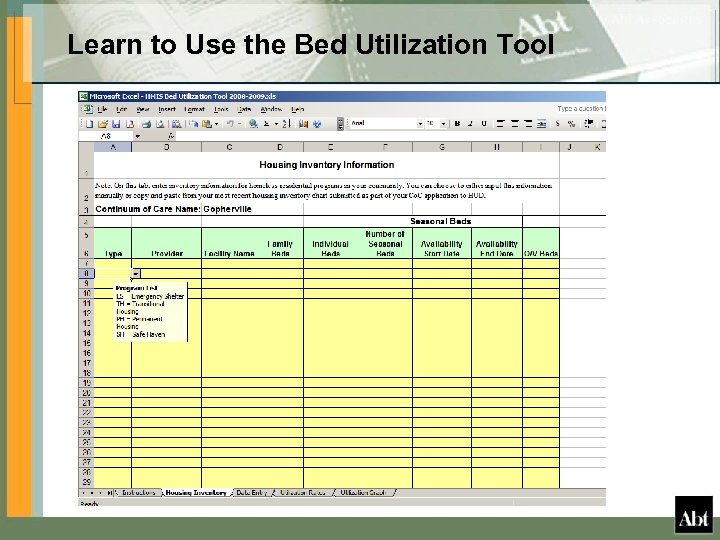Click the last-sheet tab navigation arrow
This screenshot has height=540, width=720.
(109, 493)
